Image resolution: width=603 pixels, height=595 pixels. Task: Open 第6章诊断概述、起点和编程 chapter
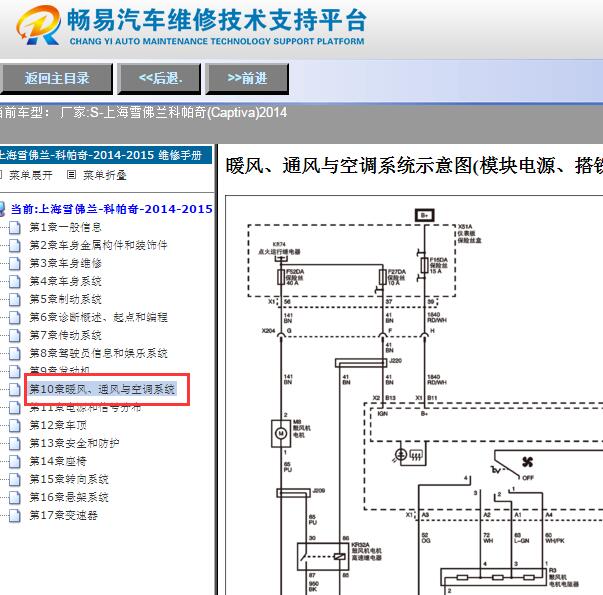[x=98, y=317]
